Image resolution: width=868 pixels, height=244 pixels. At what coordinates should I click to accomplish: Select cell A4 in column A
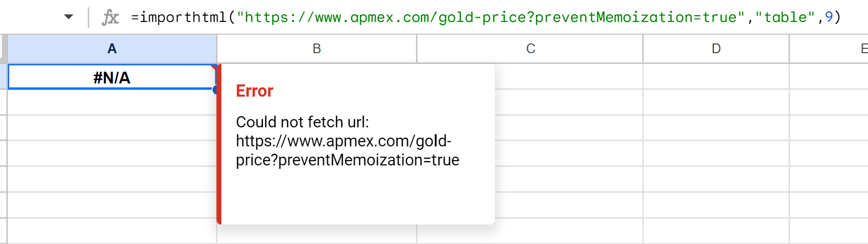coord(112,154)
